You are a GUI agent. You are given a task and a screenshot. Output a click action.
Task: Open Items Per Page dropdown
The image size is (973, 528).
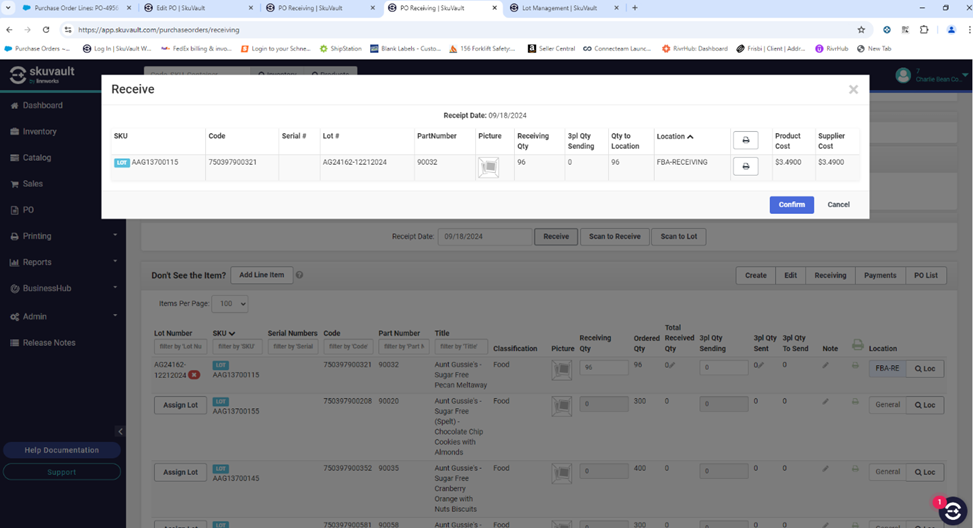click(x=230, y=303)
